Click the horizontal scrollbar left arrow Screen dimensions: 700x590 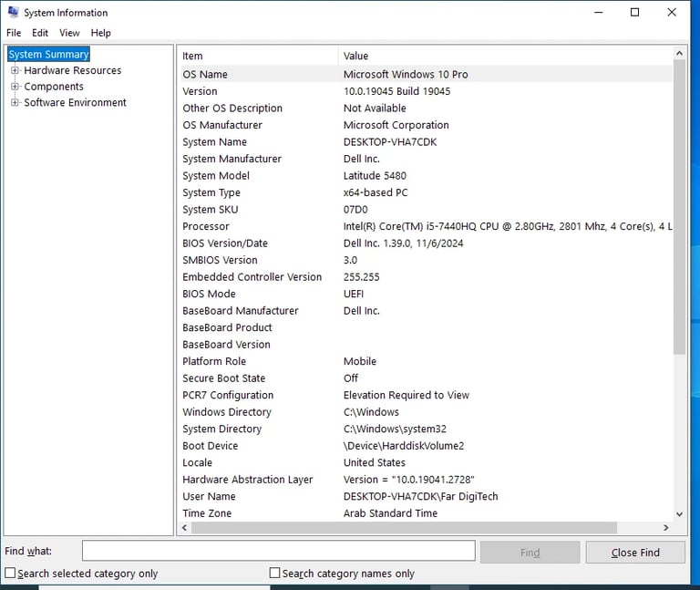[184, 528]
